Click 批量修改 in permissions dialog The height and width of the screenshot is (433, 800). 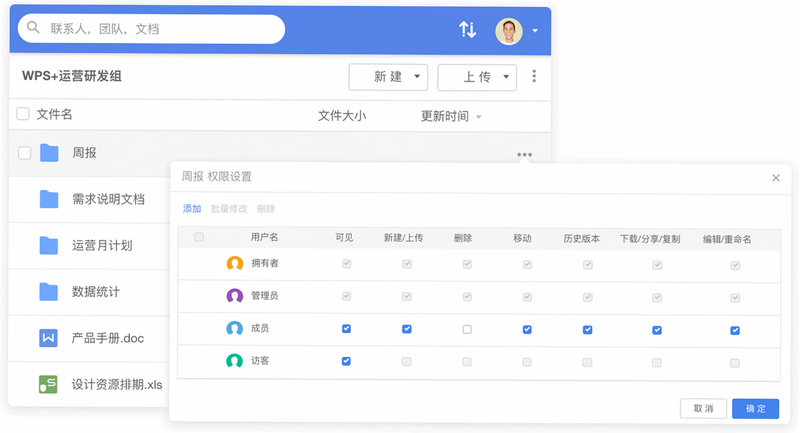[x=229, y=209]
